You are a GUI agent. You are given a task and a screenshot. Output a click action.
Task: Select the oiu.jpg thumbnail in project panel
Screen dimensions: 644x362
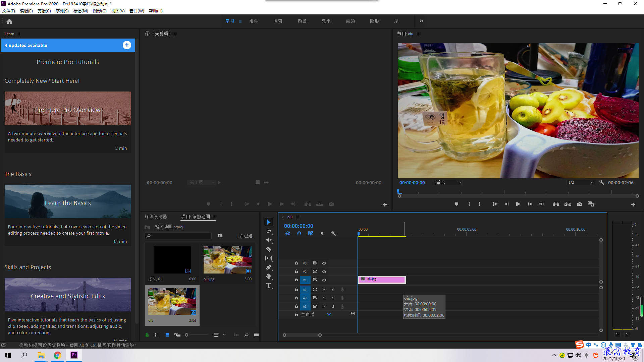point(227,260)
